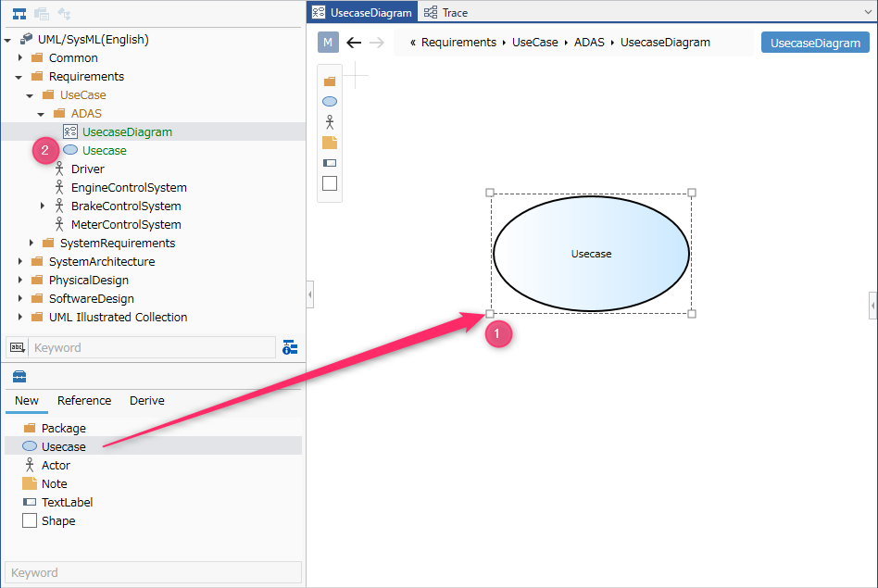Select TextLabel tool in diagram palette strip

[330, 163]
